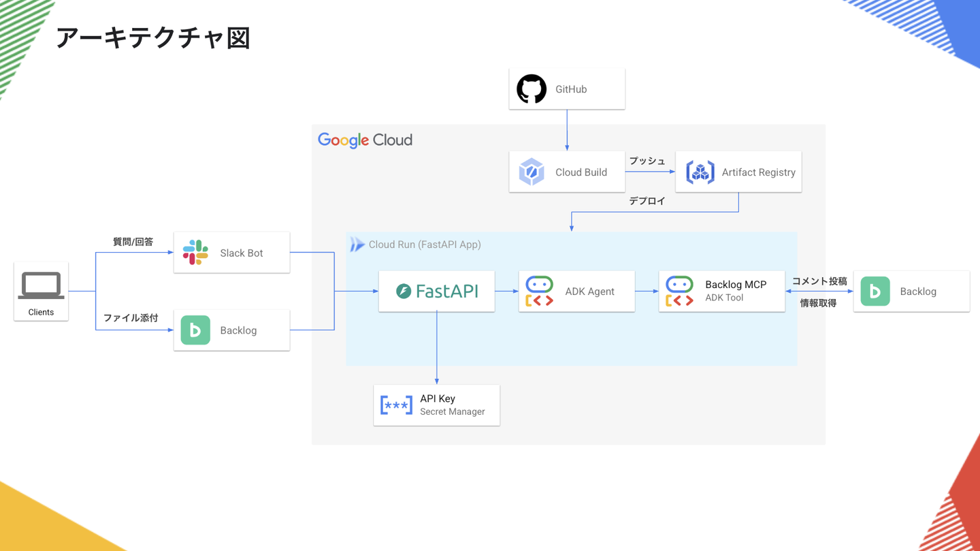Click the Secret Manager subtitle

tap(453, 411)
